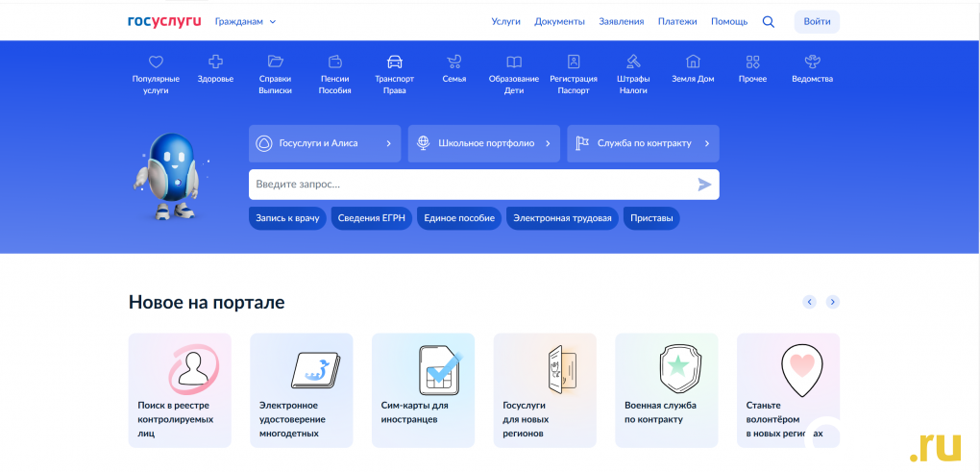980x472 pixels.
Task: Open the Сим-карты для иностранцев card
Action: tap(423, 390)
